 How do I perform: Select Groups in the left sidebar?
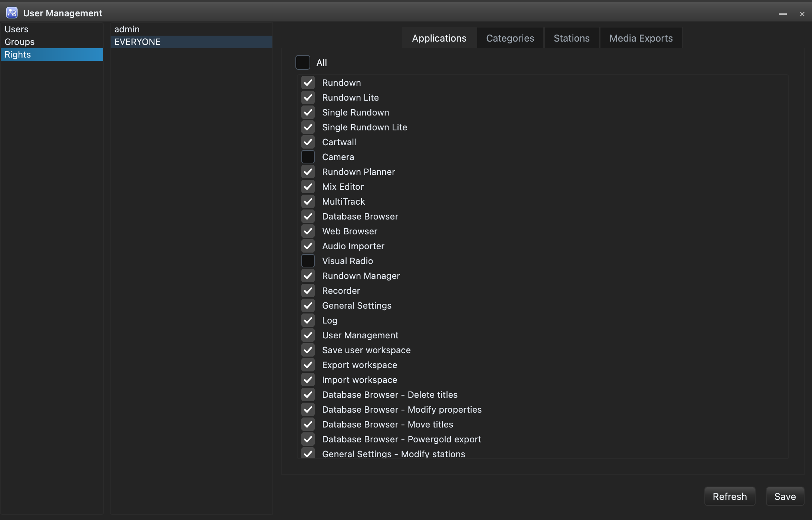tap(52, 42)
